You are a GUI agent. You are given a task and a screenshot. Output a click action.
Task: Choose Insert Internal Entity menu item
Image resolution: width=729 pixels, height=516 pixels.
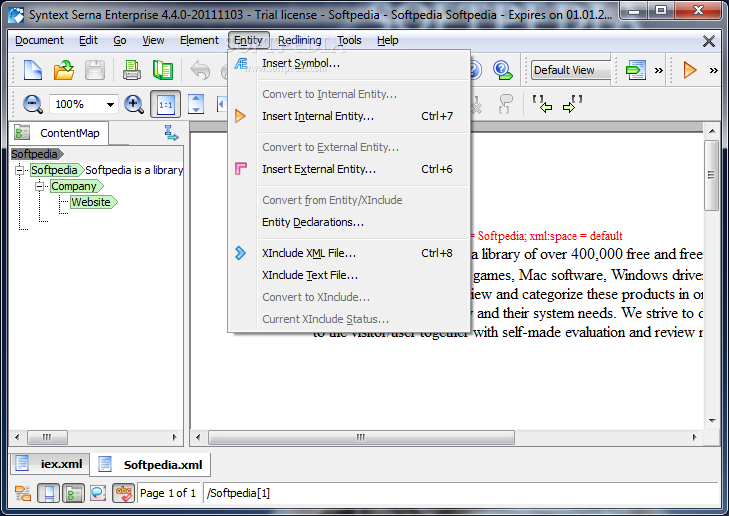(349, 116)
